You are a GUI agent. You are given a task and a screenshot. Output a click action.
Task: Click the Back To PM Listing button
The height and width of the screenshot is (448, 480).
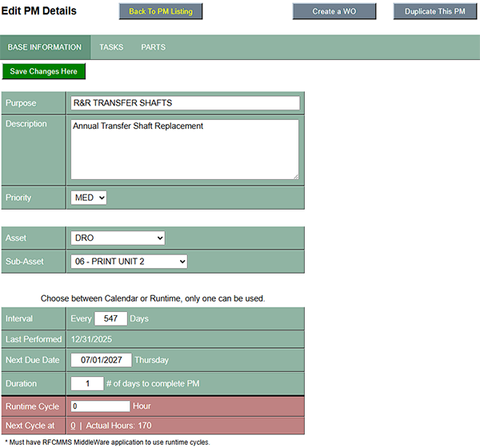(x=161, y=11)
